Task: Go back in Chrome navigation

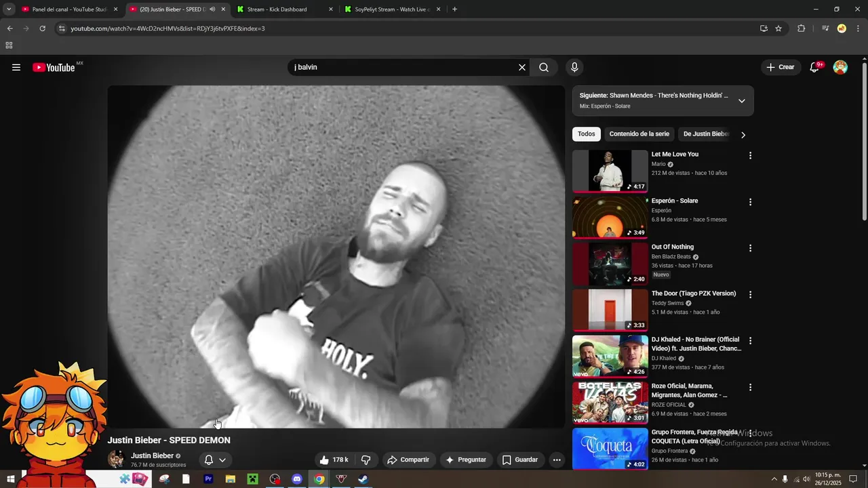Action: point(9,28)
